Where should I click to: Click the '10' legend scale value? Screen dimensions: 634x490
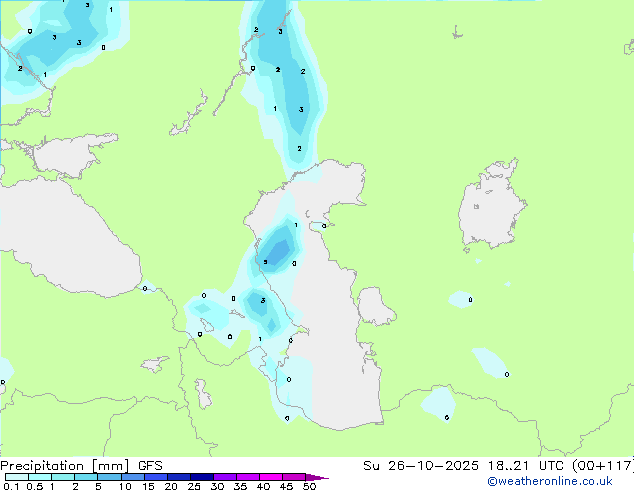[x=125, y=486]
